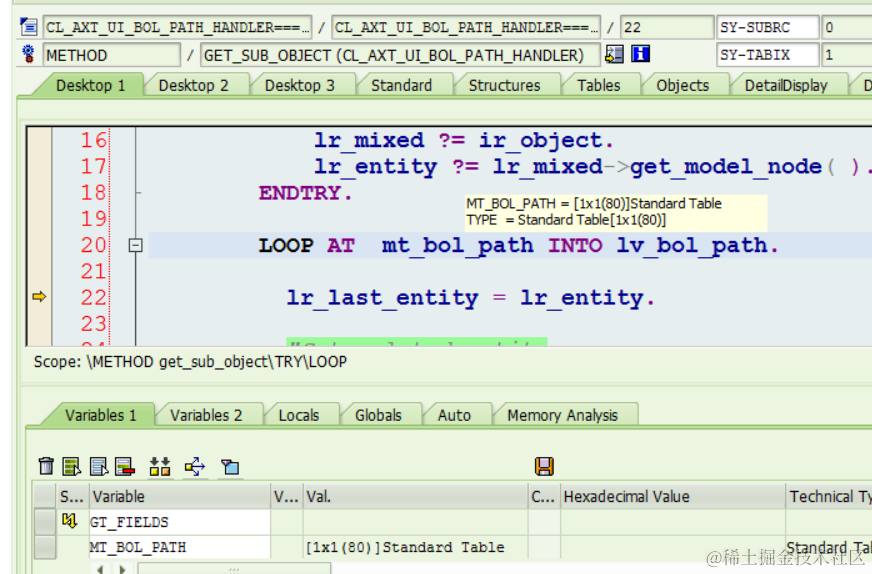872x574 pixels.
Task: Click line number 16 in the editor
Action: (x=93, y=140)
